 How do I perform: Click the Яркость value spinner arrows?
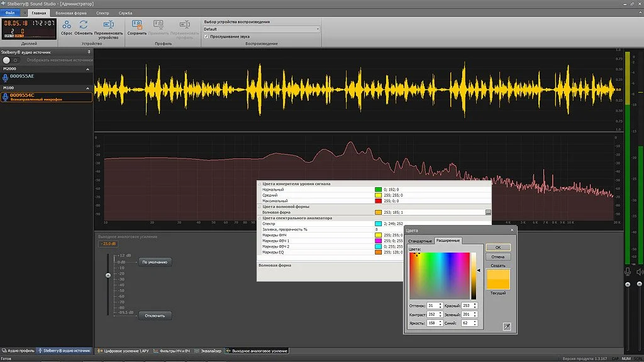440,323
